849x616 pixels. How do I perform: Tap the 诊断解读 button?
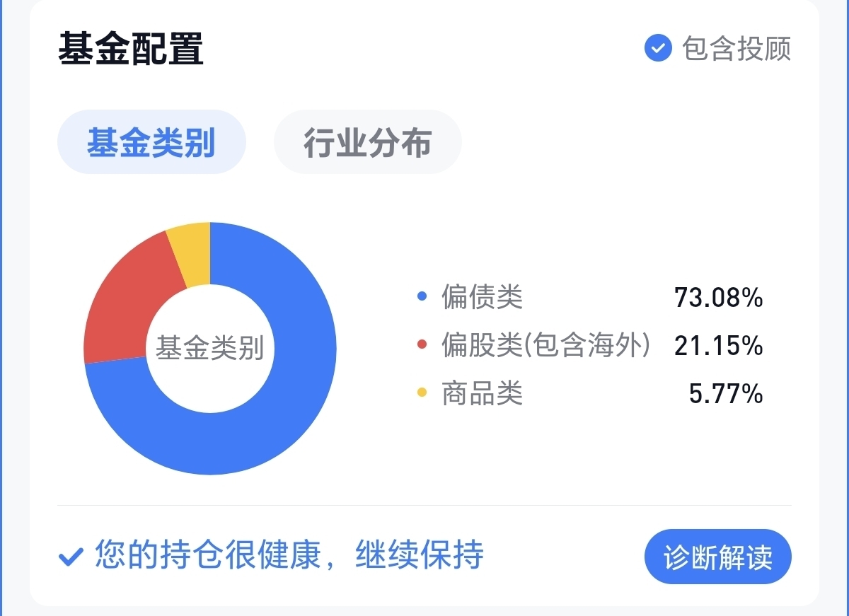[x=718, y=557]
